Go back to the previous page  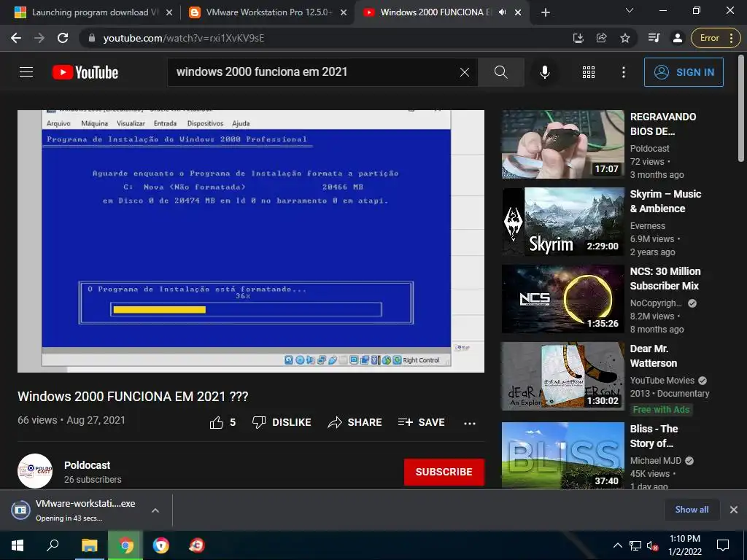(x=16, y=38)
